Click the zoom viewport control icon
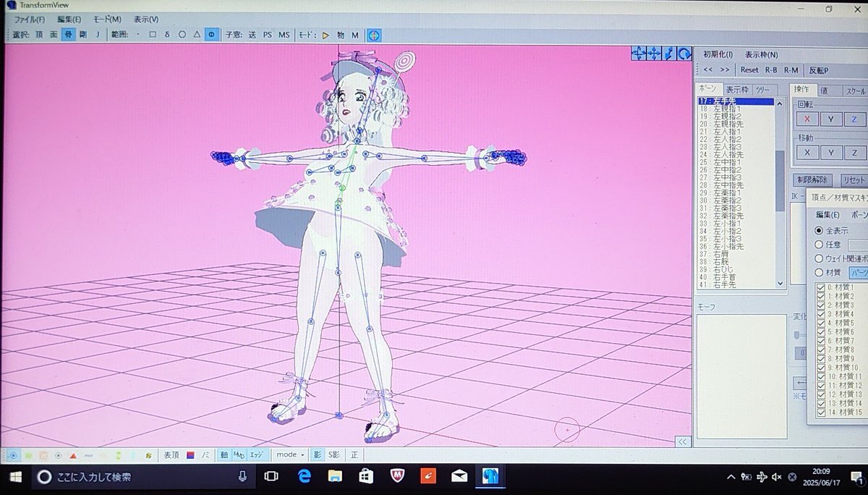This screenshot has height=495, width=868. coord(669,53)
